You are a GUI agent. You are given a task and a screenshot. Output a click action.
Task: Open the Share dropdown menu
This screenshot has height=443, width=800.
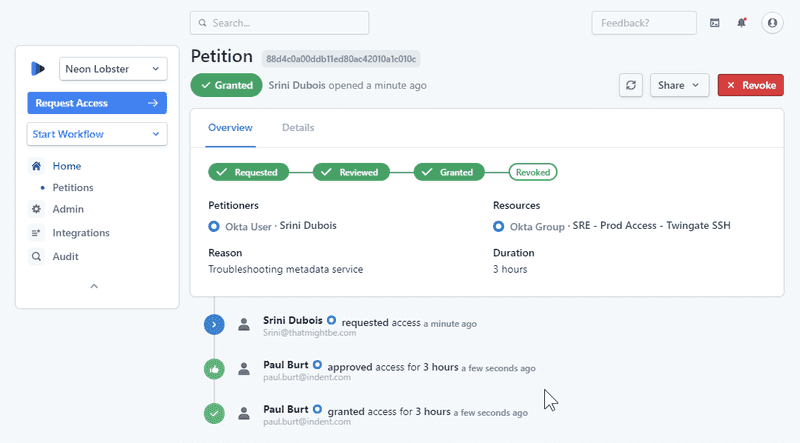680,85
